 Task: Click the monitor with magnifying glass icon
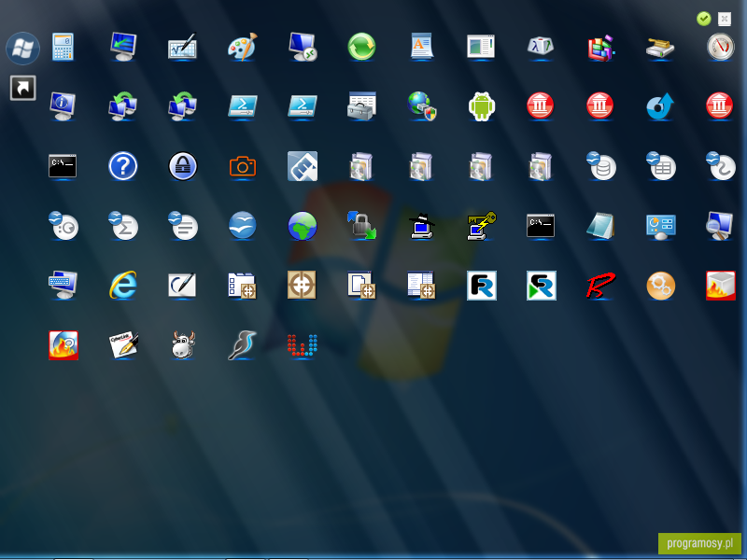click(720, 226)
